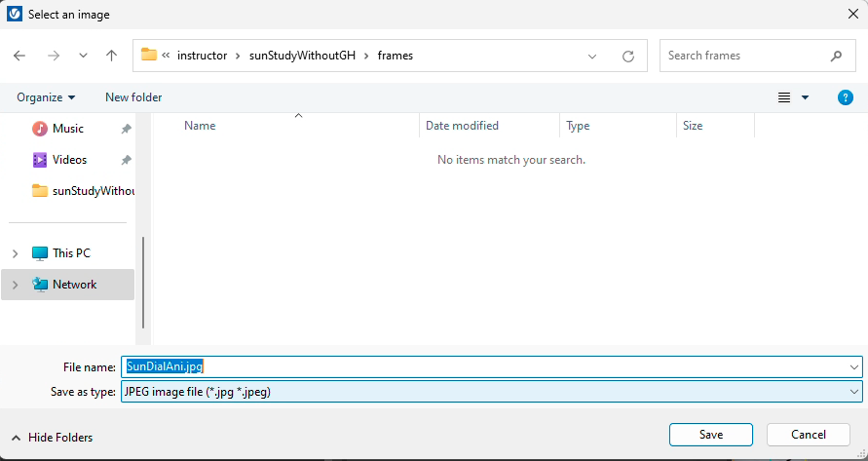
Task: Expand the Network tree node
Action: tap(15, 285)
